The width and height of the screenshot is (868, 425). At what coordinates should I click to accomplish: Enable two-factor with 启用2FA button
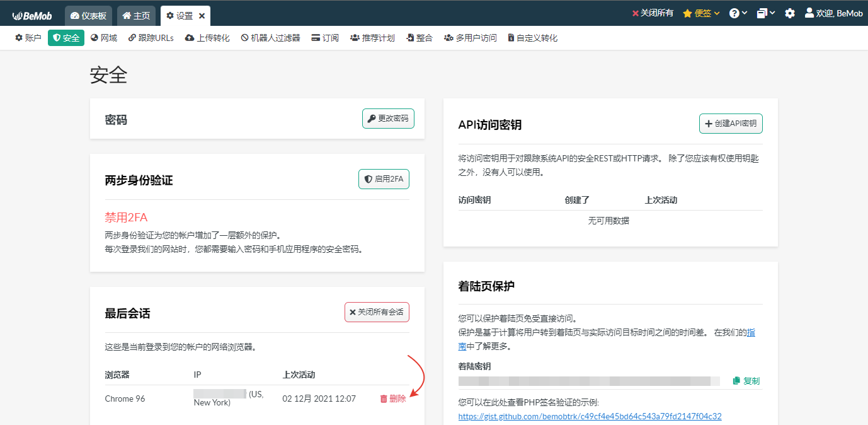pyautogui.click(x=384, y=179)
